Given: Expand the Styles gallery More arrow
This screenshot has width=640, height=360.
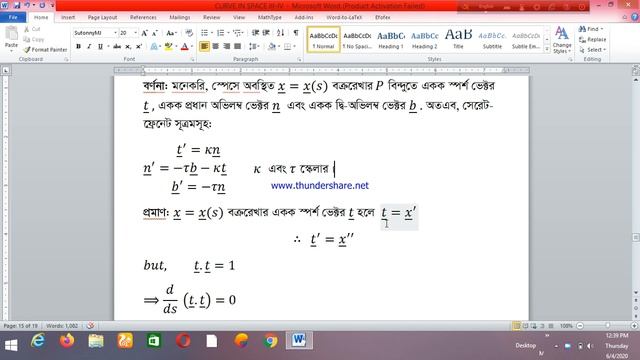Looking at the screenshot, I should tap(547, 49).
